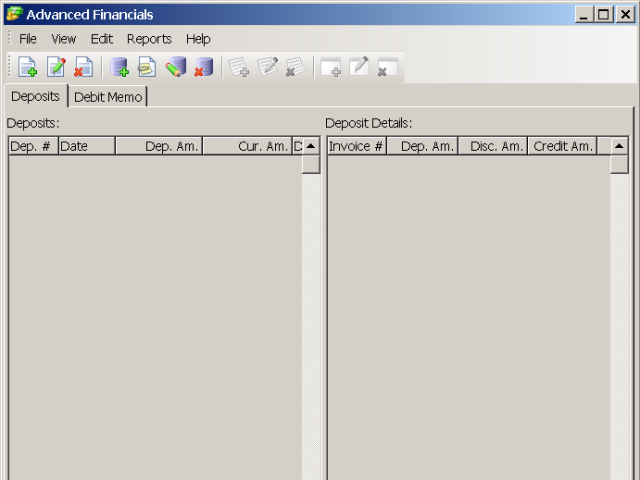Click the grayed-out add detail page icon
640x480 pixels.
239,67
